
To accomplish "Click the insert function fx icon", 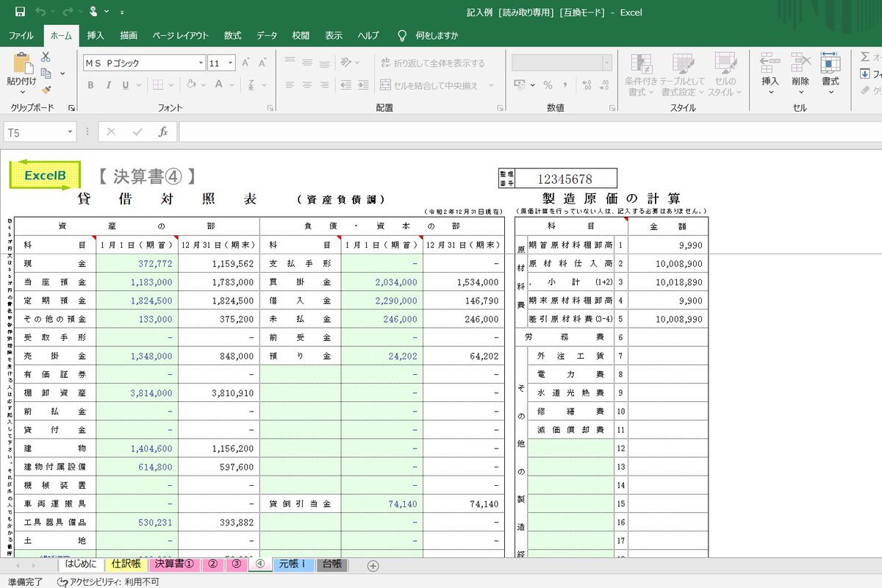I will [163, 132].
